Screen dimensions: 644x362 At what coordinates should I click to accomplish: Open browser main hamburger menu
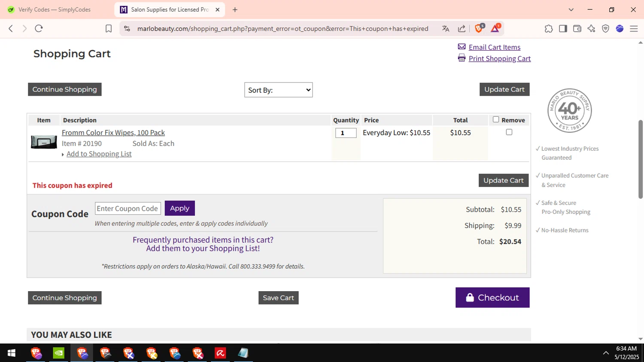[x=634, y=28]
